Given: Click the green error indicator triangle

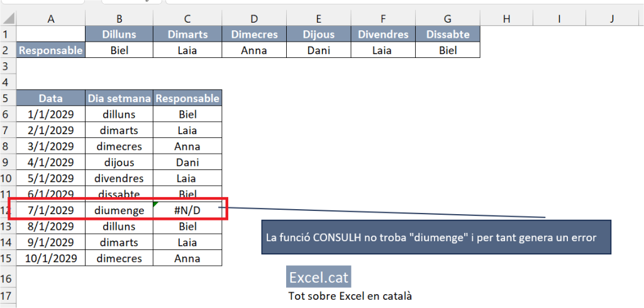Looking at the screenshot, I should click(x=156, y=204).
